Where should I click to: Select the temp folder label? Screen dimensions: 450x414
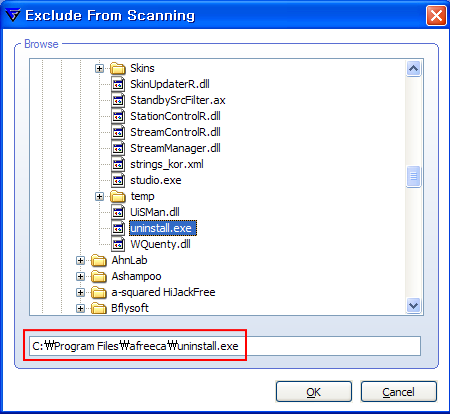(x=142, y=196)
